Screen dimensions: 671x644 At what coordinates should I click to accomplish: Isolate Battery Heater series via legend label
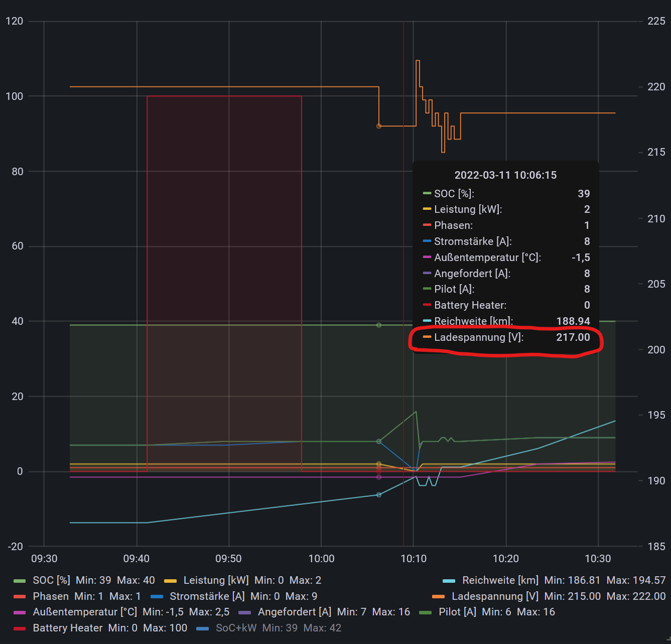67,628
